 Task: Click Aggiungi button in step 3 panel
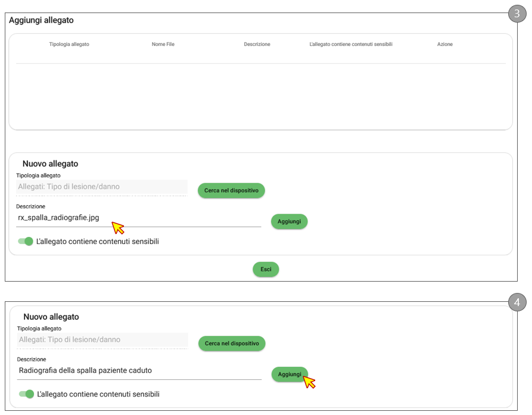click(x=289, y=221)
